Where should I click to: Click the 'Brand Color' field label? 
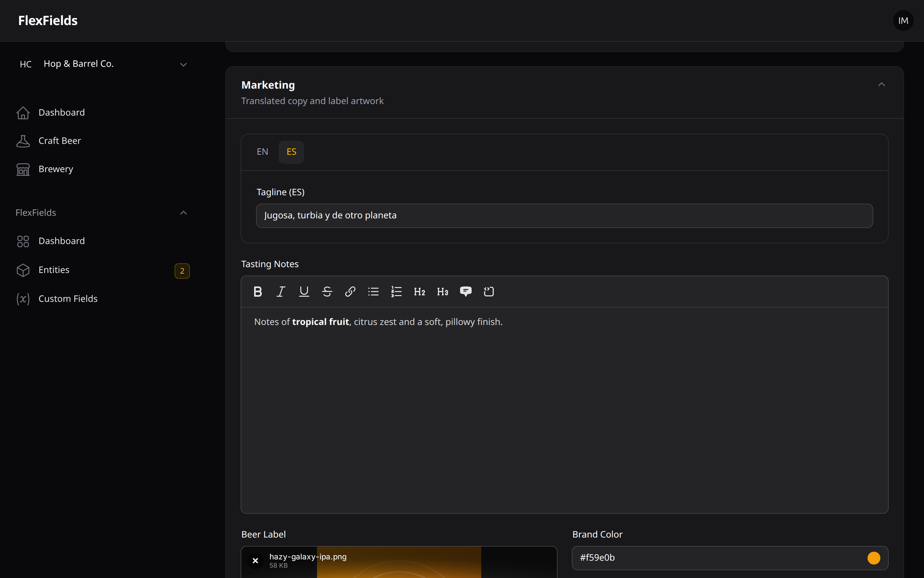tap(597, 535)
